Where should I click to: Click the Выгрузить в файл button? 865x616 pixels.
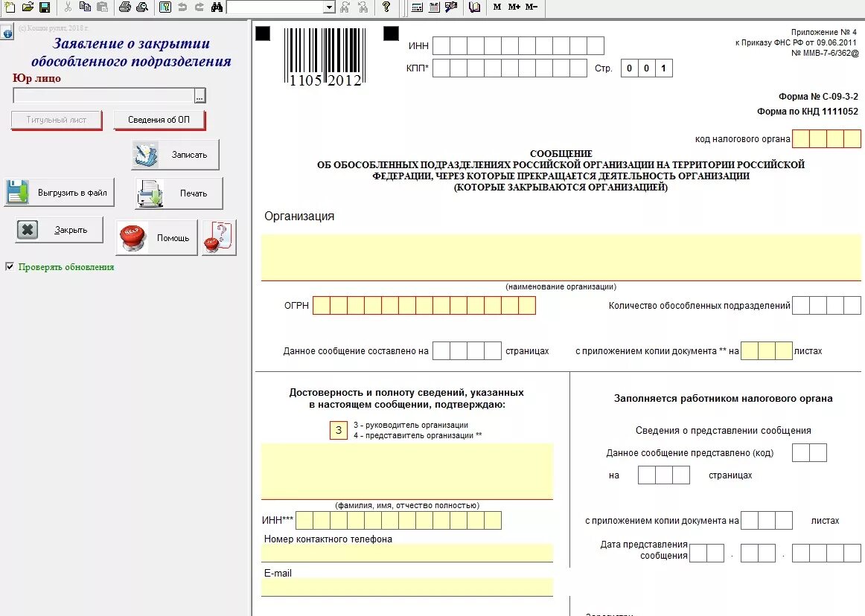59,193
